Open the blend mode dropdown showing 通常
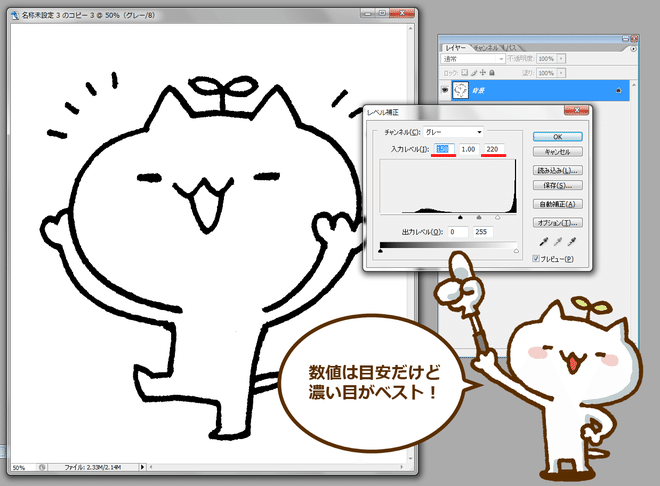The height and width of the screenshot is (486, 660). point(473,58)
